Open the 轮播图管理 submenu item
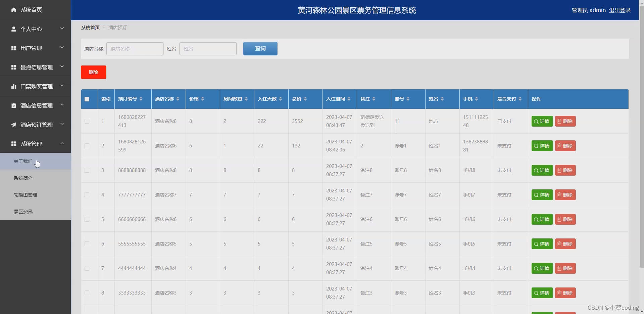The width and height of the screenshot is (644, 314). click(x=35, y=195)
